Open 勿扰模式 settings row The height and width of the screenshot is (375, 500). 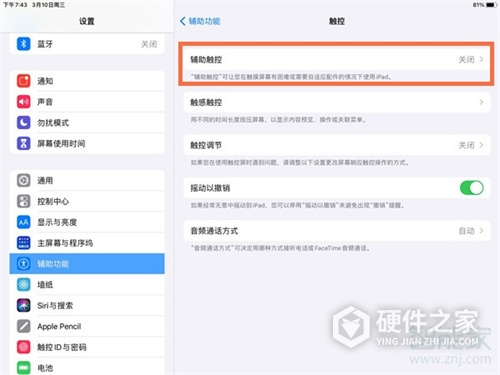click(x=87, y=123)
